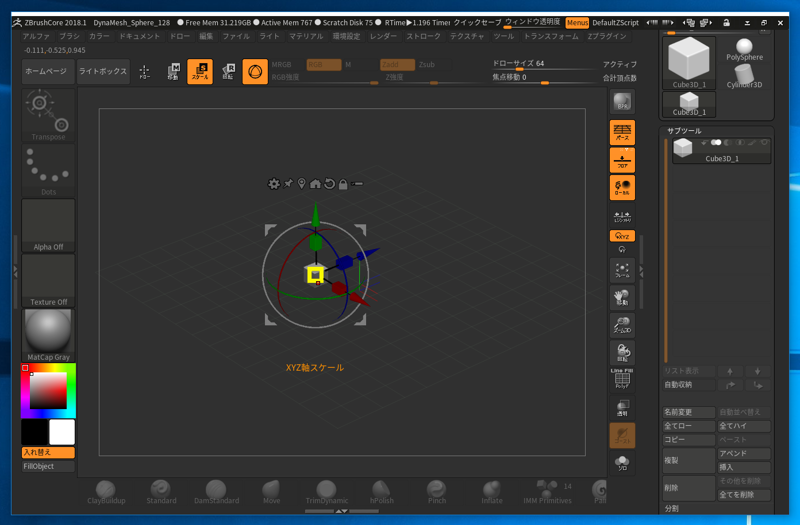Viewport: 800px width, 525px height.
Task: Toggle the Floor grid button
Action: [x=622, y=160]
